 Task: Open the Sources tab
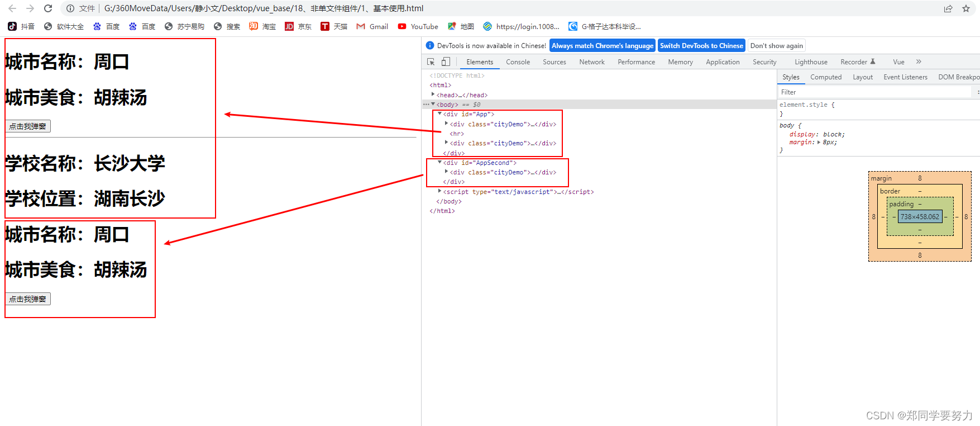pos(554,62)
